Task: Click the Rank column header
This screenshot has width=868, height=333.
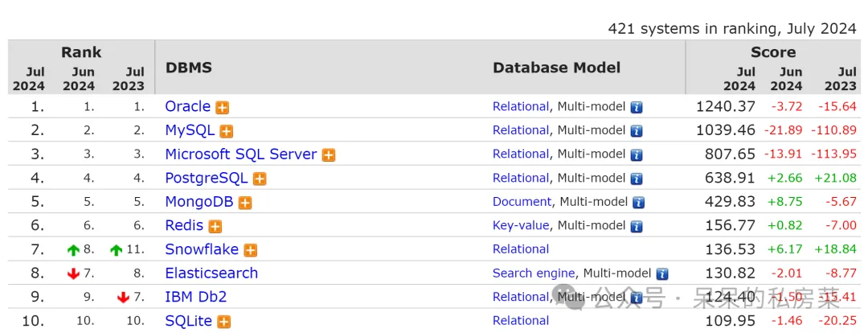Action: [81, 52]
